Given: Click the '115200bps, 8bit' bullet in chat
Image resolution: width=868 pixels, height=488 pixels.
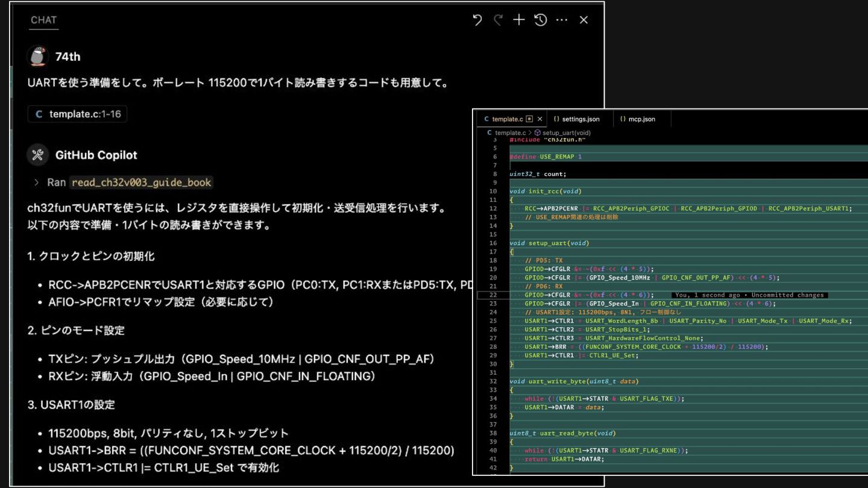Looking at the screenshot, I should click(x=168, y=433).
